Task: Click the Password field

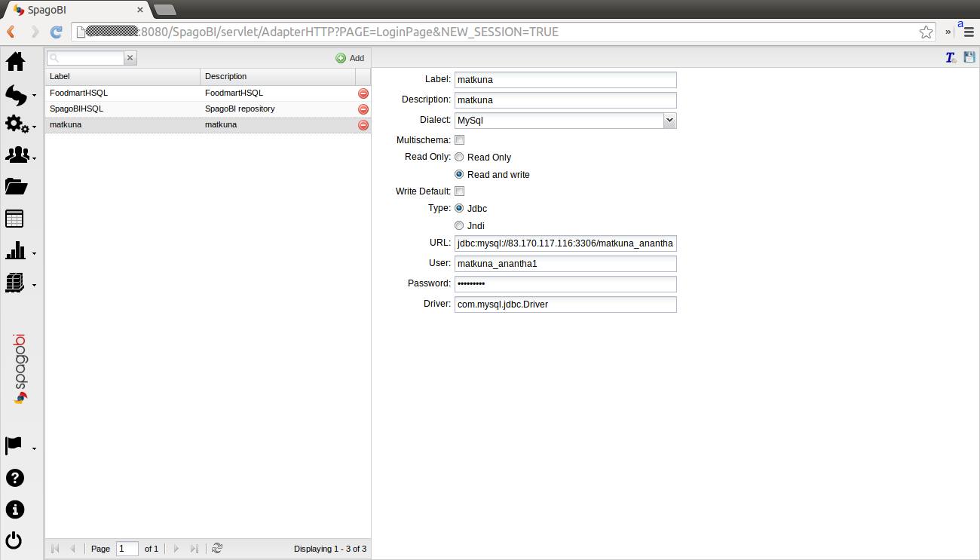Action: coord(565,284)
